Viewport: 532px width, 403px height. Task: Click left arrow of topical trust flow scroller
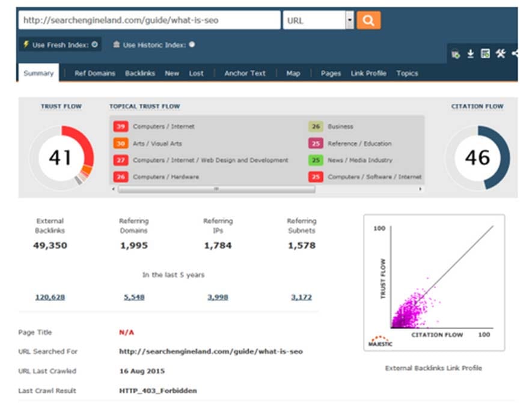(x=114, y=189)
